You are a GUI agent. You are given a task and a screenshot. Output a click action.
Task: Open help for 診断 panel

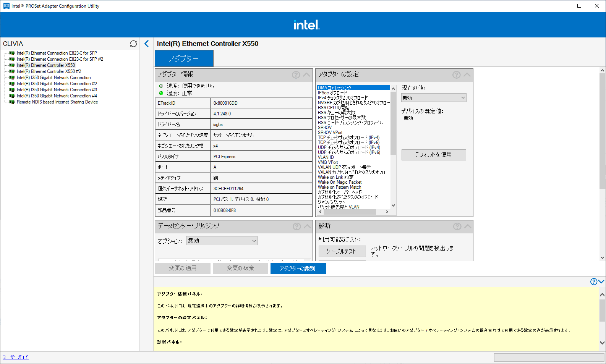pyautogui.click(x=457, y=226)
